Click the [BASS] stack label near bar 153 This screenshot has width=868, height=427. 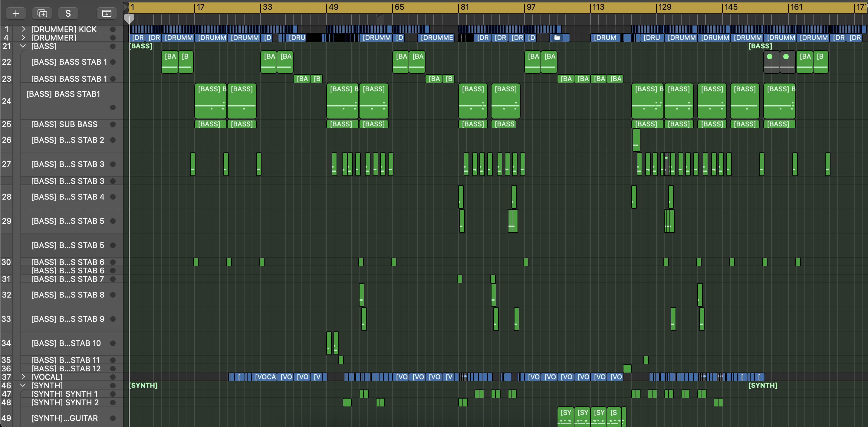(760, 46)
